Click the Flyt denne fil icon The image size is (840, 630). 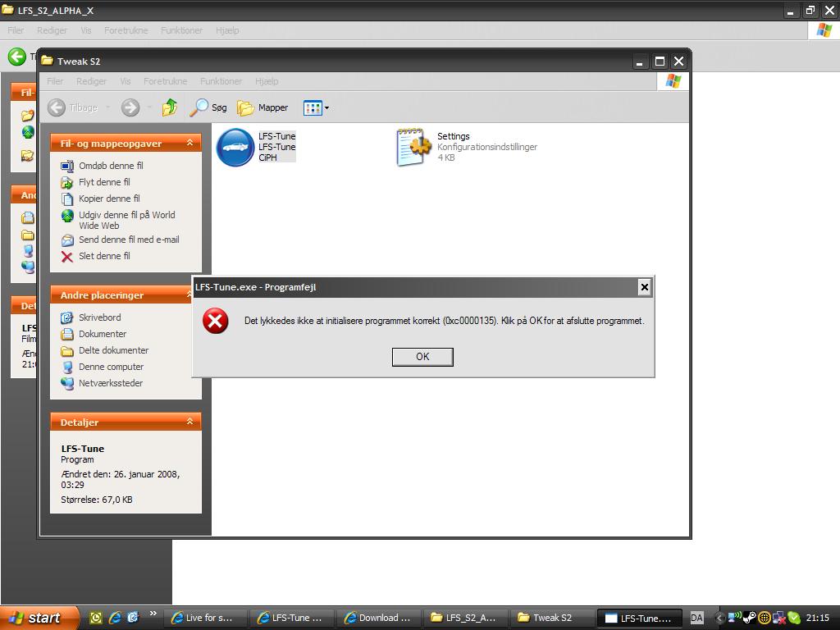coord(67,183)
